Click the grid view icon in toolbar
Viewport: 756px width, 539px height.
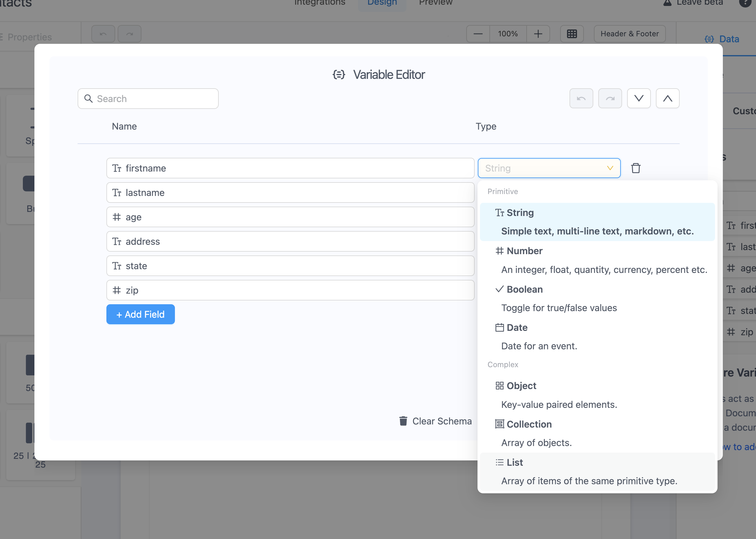pyautogui.click(x=572, y=34)
